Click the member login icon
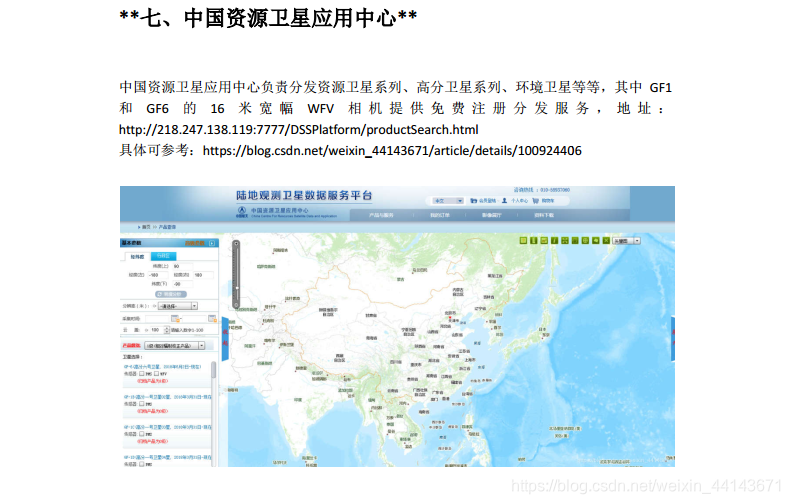This screenshot has height=504, width=790. click(x=474, y=201)
